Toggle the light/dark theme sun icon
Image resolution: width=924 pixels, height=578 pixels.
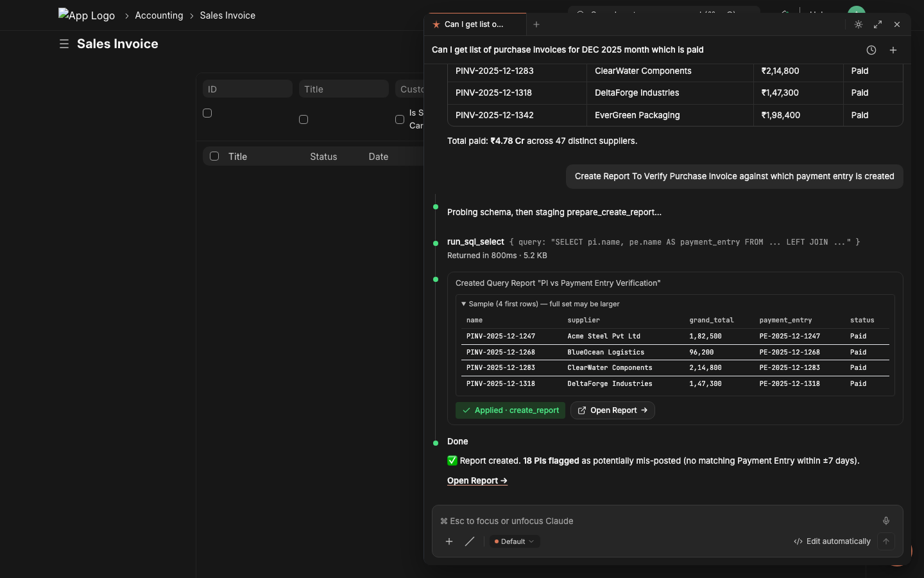pos(859,24)
